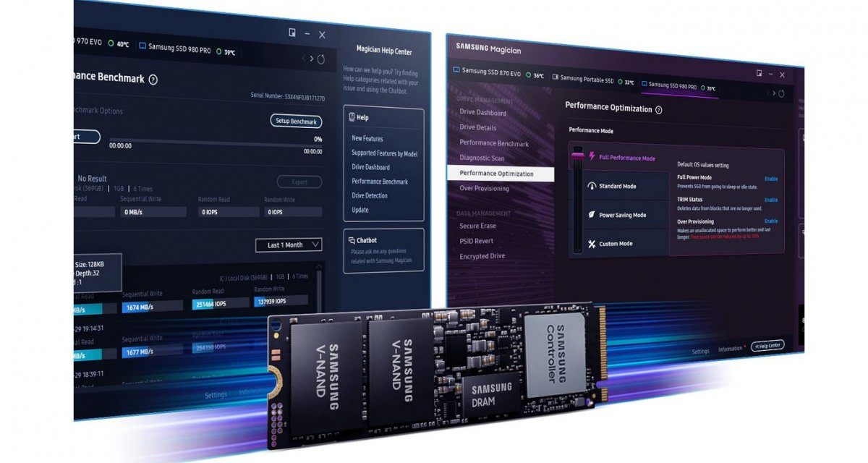This screenshot has height=463, width=868.
Task: Click the refresh icon on the Magician toolbar
Action: (782, 92)
